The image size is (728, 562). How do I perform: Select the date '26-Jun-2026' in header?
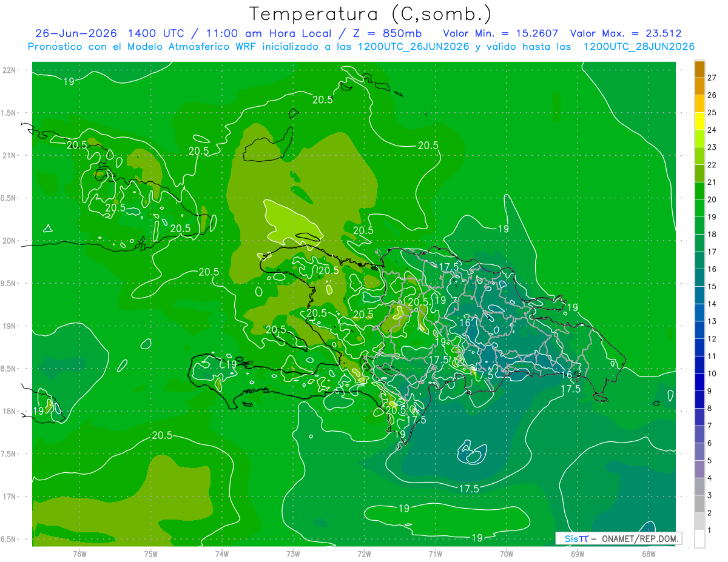pyautogui.click(x=76, y=33)
